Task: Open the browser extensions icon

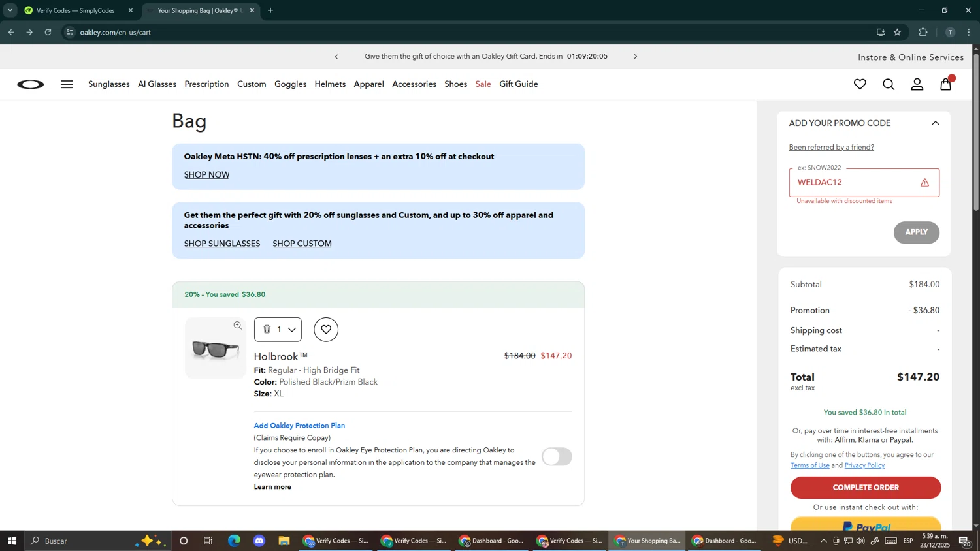Action: [x=923, y=32]
